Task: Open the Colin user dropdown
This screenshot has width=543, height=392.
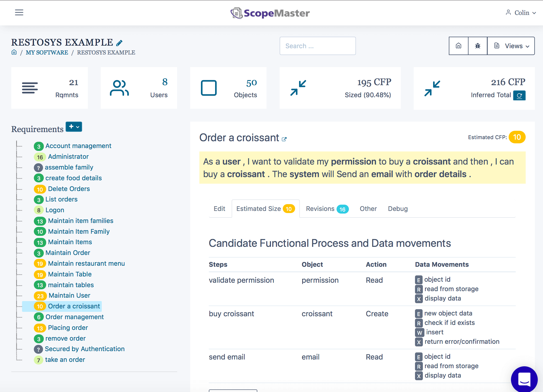Action: coord(521,13)
